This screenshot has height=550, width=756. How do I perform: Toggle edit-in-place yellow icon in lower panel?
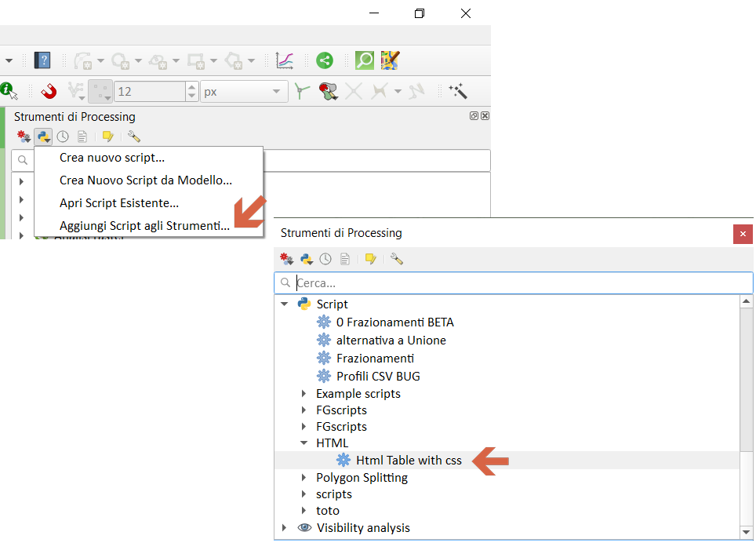click(x=370, y=259)
